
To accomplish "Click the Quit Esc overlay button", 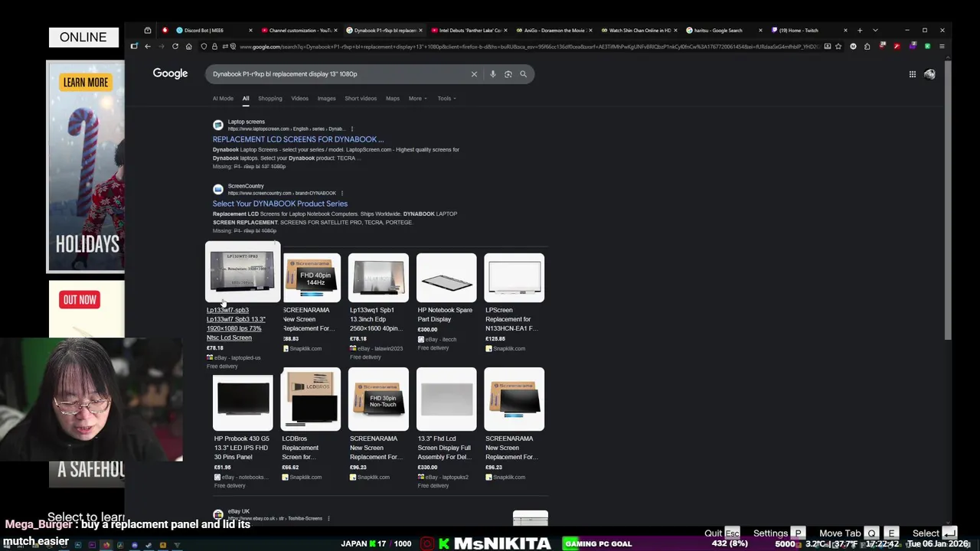I will 722,533.
